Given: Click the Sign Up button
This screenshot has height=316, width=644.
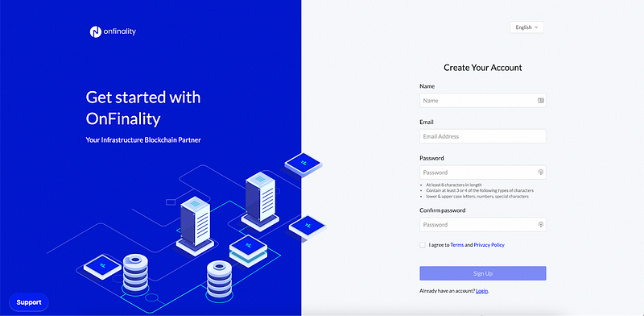Looking at the screenshot, I should (482, 273).
